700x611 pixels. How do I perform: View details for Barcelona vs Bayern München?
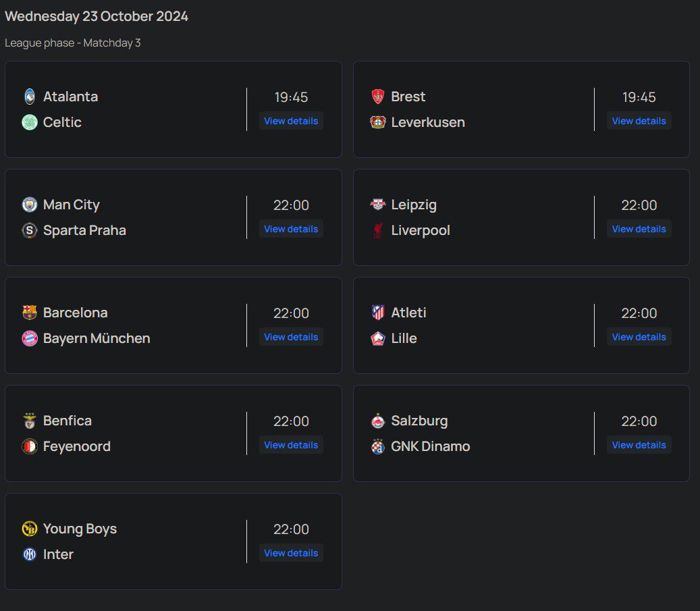click(x=291, y=337)
